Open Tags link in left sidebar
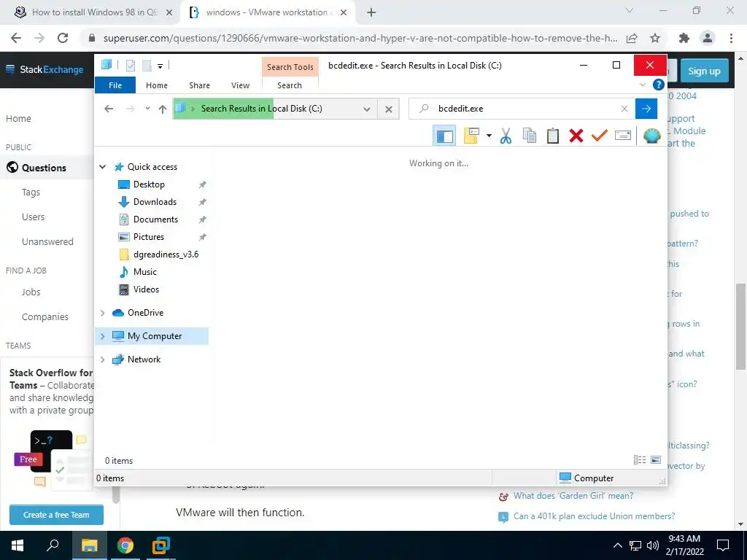This screenshot has width=747, height=560. pyautogui.click(x=31, y=192)
